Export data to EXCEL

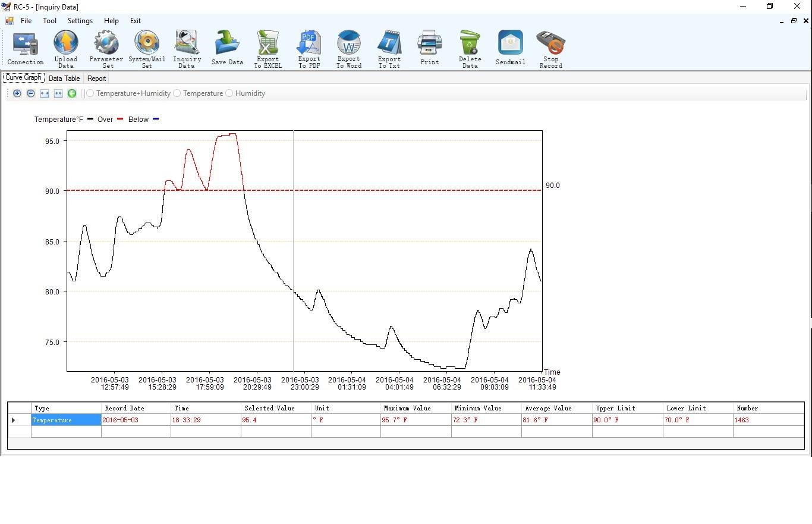tap(268, 49)
